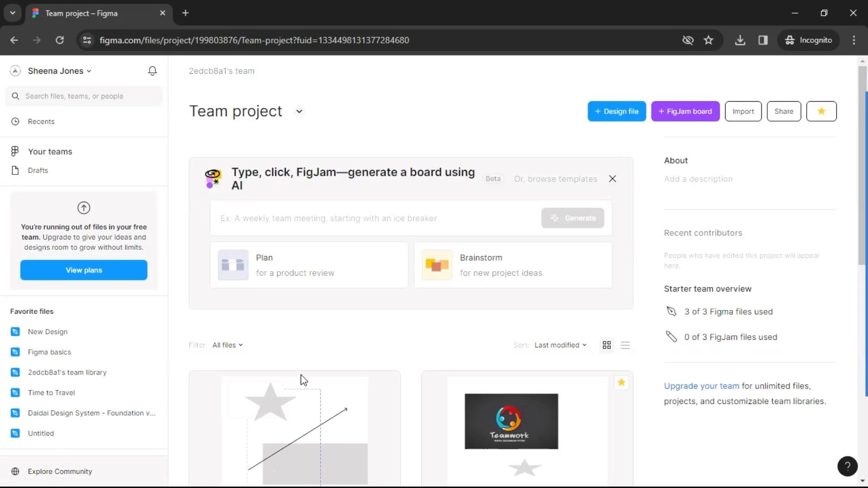Expand the All files filter dropdown
This screenshot has height=488, width=868.
pos(228,344)
